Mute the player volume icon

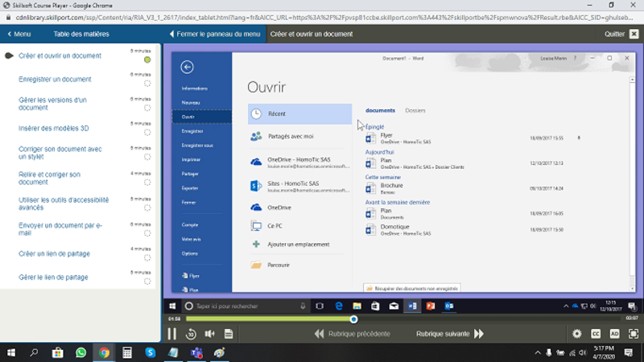click(210, 334)
